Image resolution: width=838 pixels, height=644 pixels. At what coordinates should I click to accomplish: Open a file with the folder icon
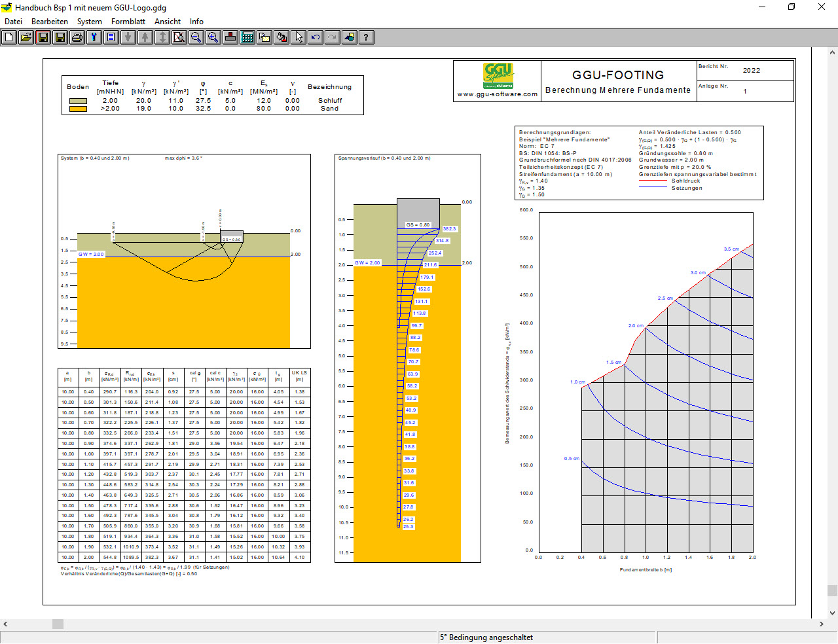tap(26, 37)
